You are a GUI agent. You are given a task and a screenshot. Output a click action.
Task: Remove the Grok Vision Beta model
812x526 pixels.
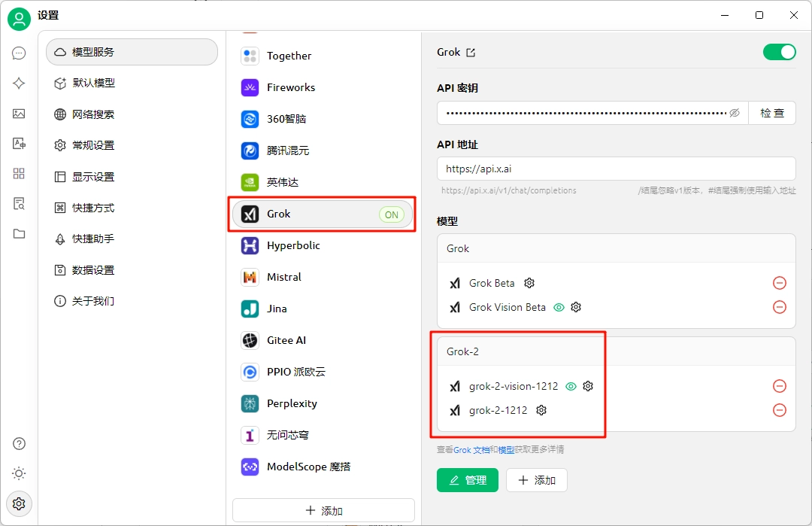pyautogui.click(x=780, y=307)
